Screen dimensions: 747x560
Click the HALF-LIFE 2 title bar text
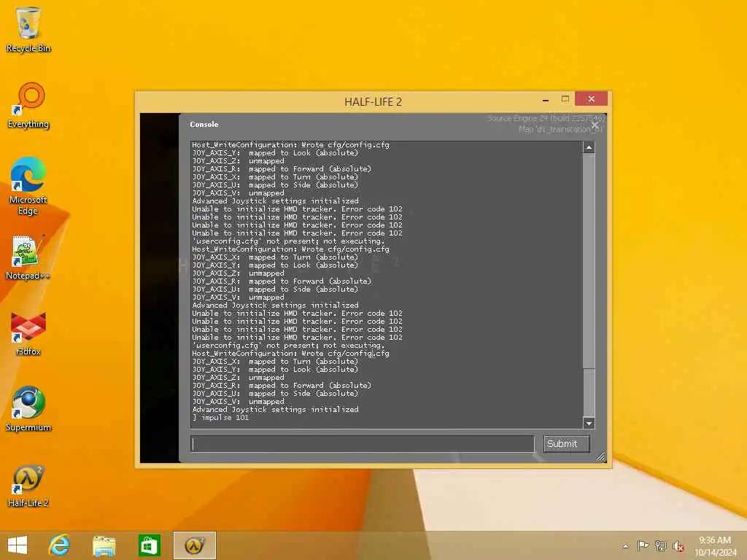click(x=373, y=102)
